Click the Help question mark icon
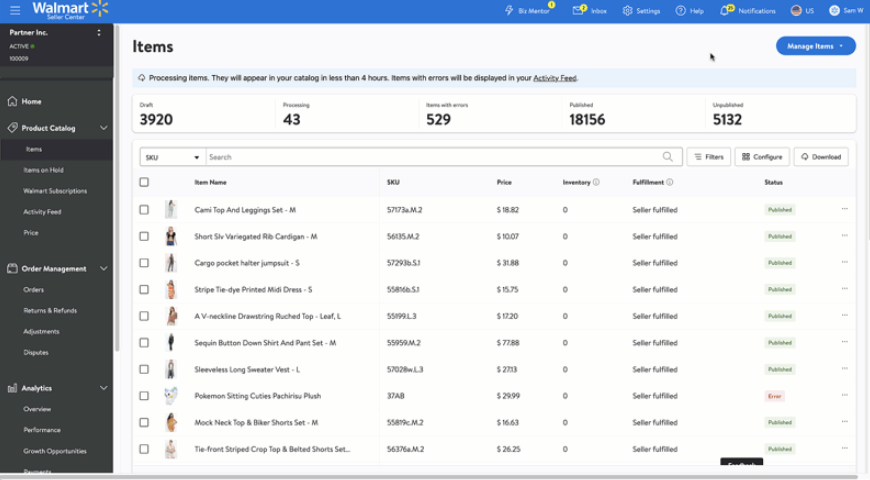 click(x=681, y=11)
